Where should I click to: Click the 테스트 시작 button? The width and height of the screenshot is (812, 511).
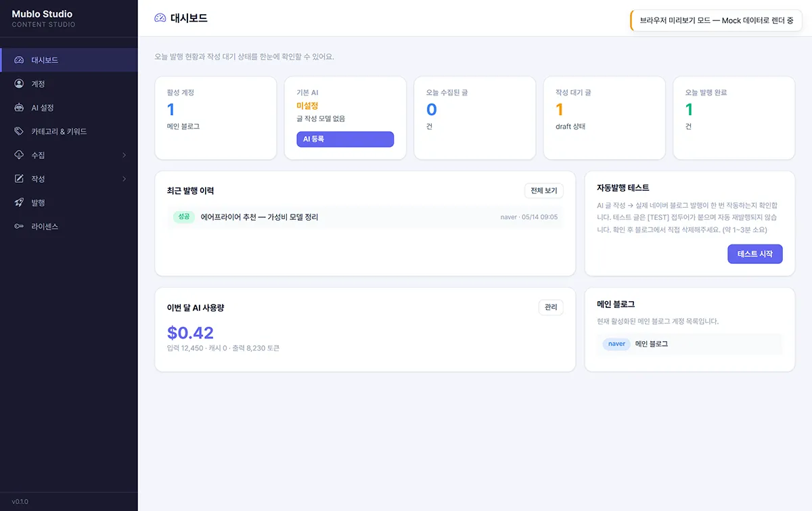pyautogui.click(x=755, y=254)
